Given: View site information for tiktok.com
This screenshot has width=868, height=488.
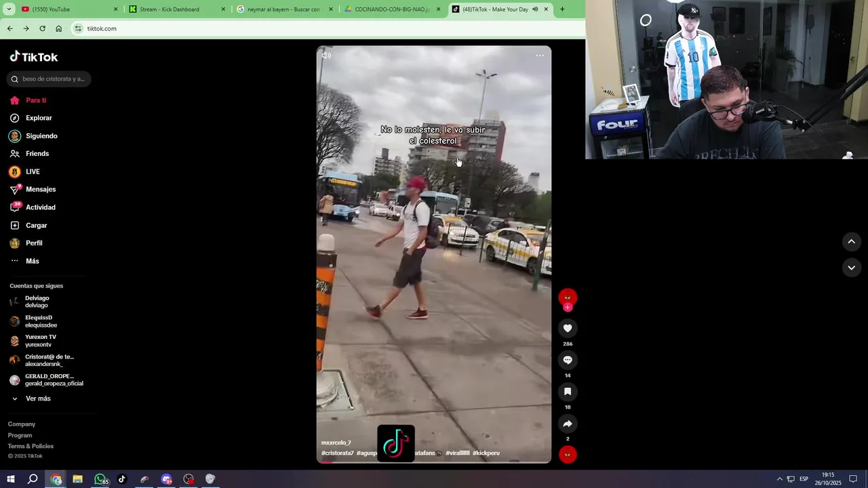Looking at the screenshot, I should tap(78, 28).
